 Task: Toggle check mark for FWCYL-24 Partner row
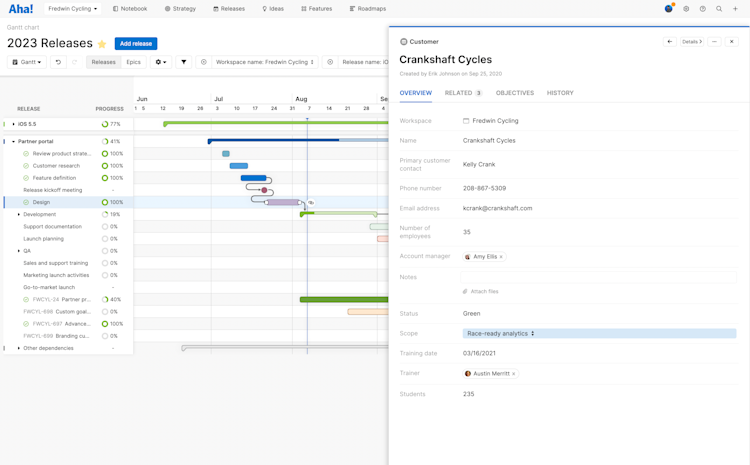click(26, 299)
